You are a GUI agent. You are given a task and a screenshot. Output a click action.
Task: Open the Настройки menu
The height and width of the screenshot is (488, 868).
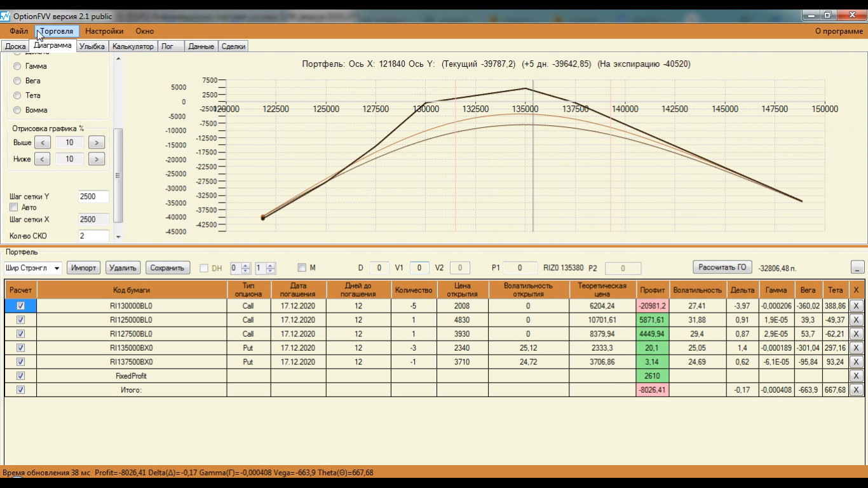pos(104,31)
